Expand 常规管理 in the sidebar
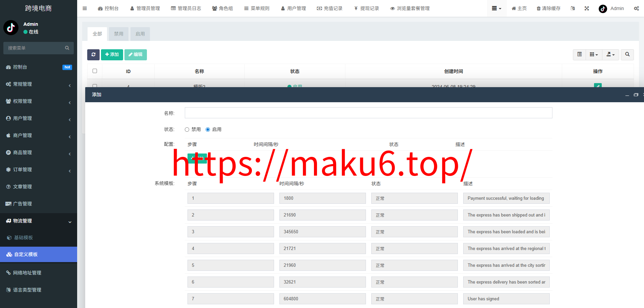Screen dimensions: 644x308 39,84
